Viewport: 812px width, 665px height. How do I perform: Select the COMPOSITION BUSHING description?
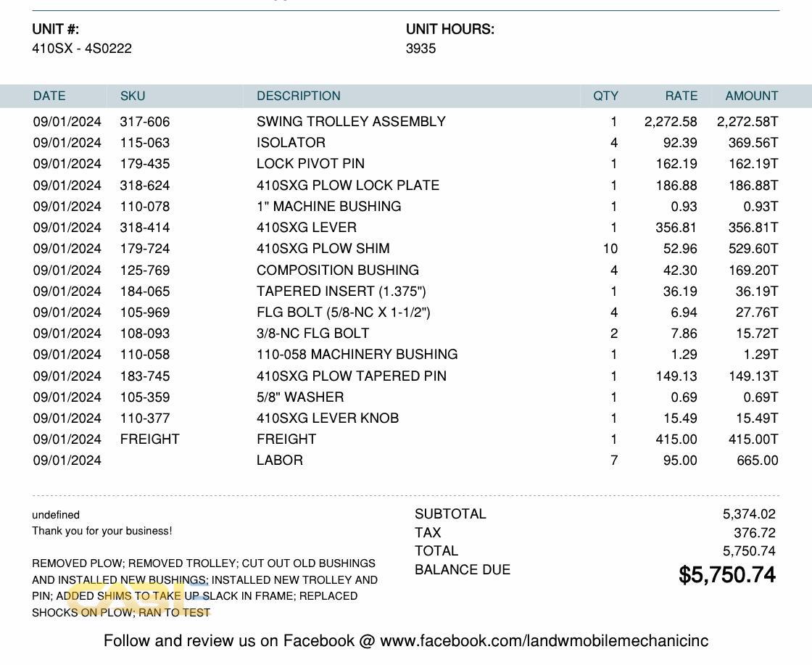click(x=337, y=270)
